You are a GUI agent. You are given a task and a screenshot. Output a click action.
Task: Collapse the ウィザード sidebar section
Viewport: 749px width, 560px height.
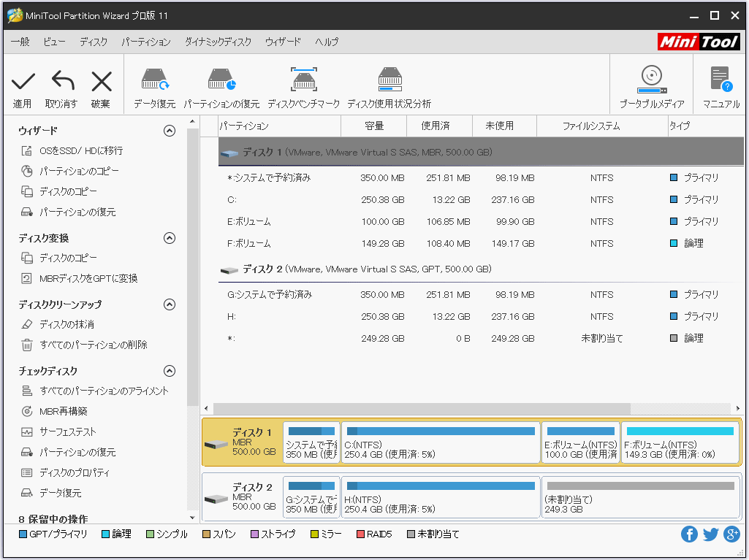(x=170, y=130)
